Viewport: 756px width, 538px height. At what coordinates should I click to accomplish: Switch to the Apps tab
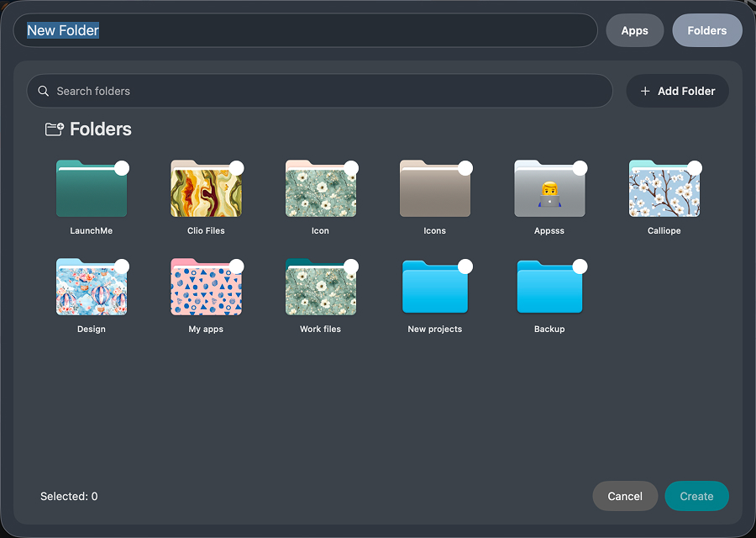(634, 30)
